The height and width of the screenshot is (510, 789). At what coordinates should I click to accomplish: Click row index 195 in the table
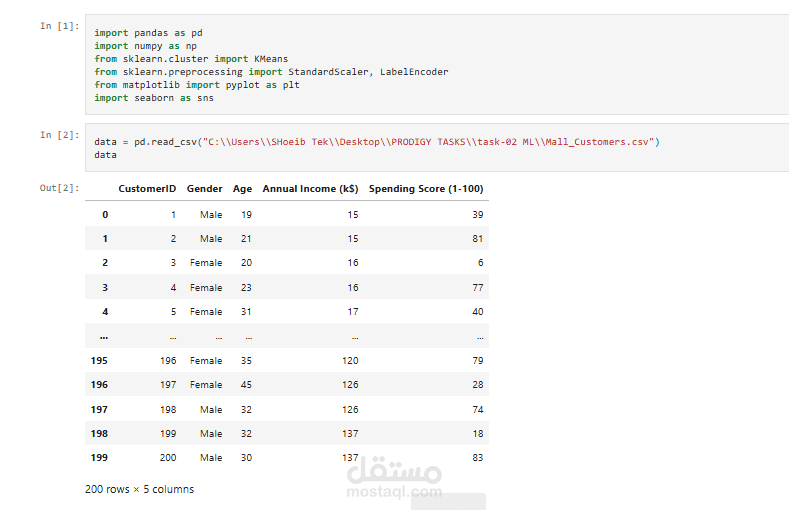click(x=99, y=361)
